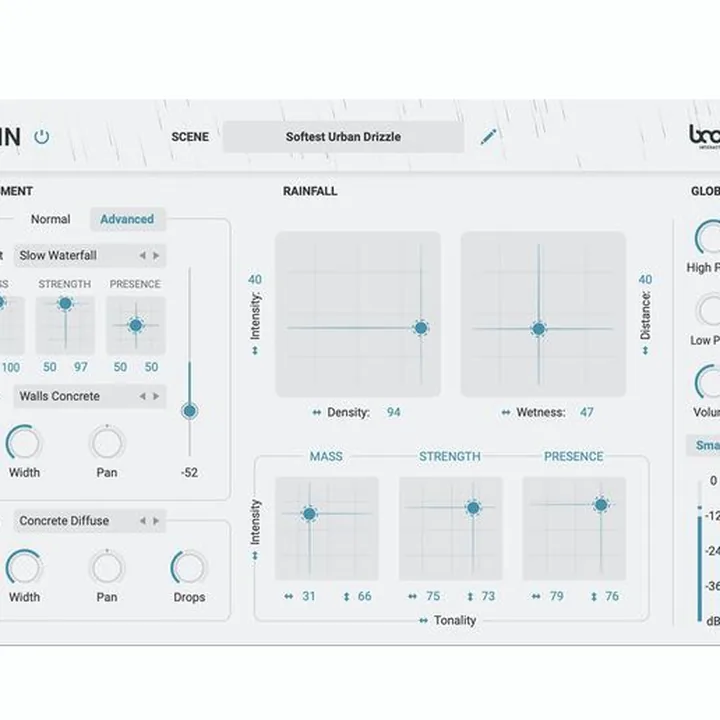The height and width of the screenshot is (720, 720).
Task: Click the Wetness/Distance XY pad handle
Action: click(x=539, y=328)
